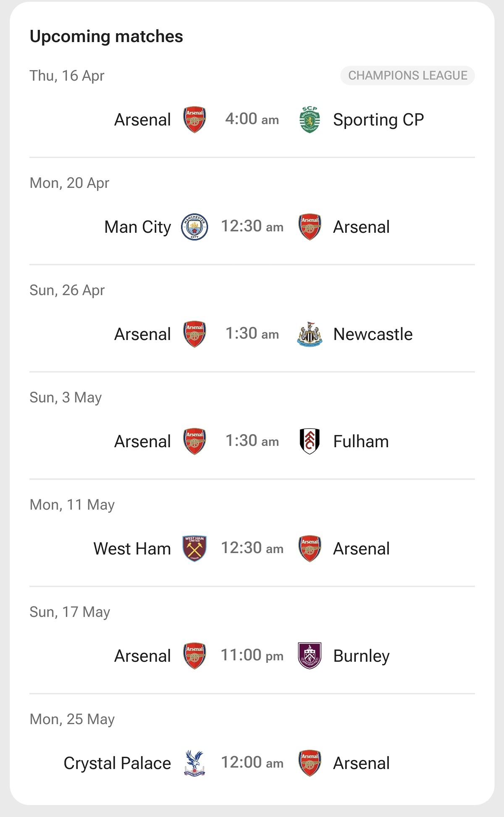
Task: Click the Fulham club crest
Action: coord(310,441)
